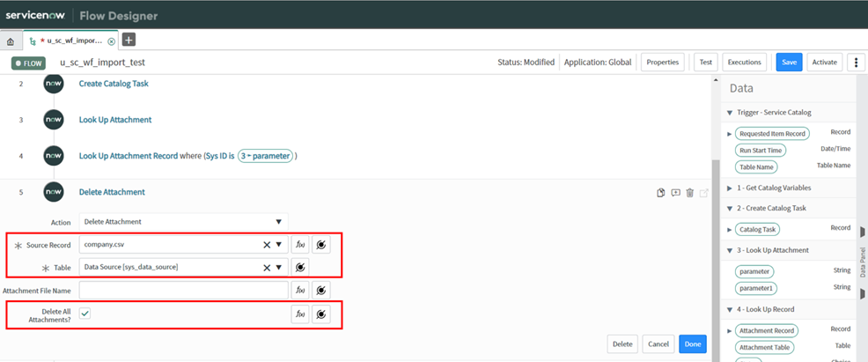Open Executions list
Image resolution: width=868 pixels, height=362 pixels.
[745, 63]
